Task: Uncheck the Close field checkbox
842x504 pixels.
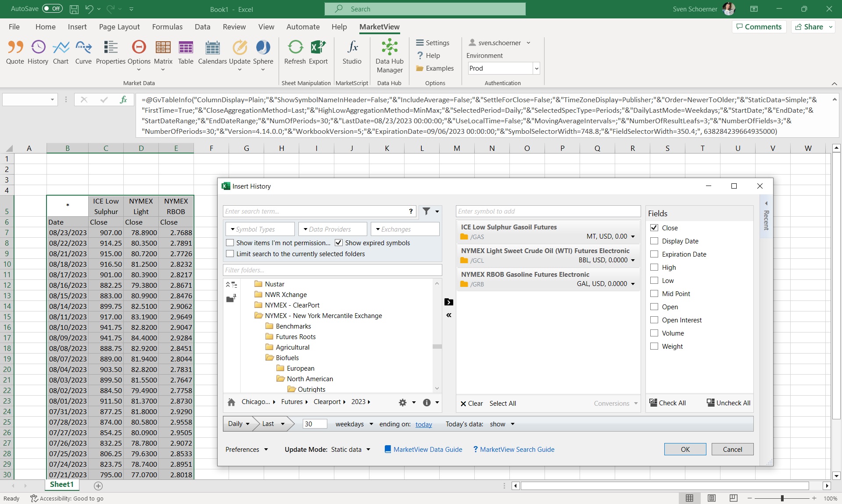Action: [654, 228]
